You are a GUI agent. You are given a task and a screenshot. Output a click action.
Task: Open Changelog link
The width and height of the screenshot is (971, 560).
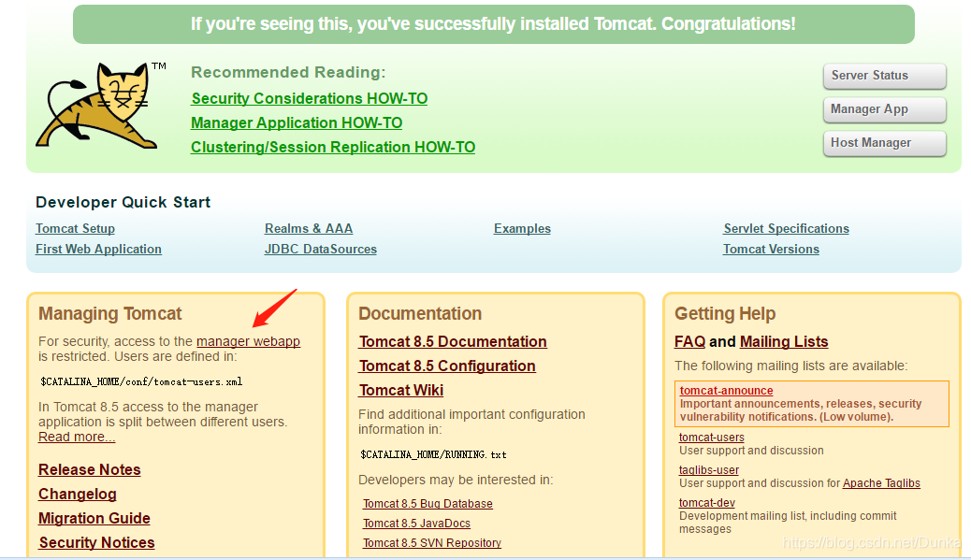tap(78, 494)
